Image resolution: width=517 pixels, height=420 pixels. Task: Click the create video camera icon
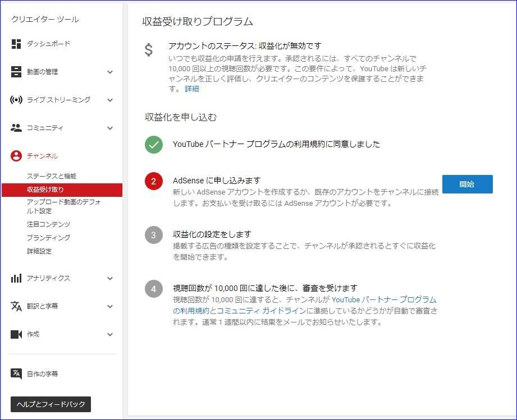tap(16, 334)
